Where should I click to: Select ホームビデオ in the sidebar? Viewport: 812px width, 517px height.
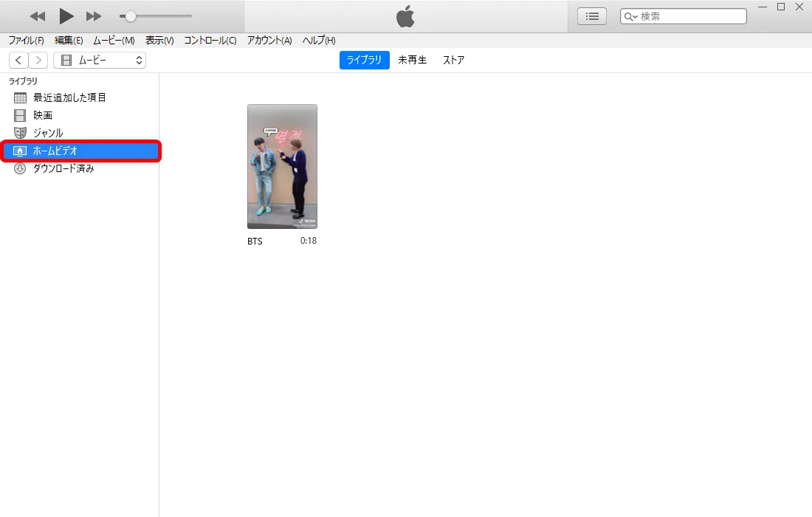(x=80, y=151)
